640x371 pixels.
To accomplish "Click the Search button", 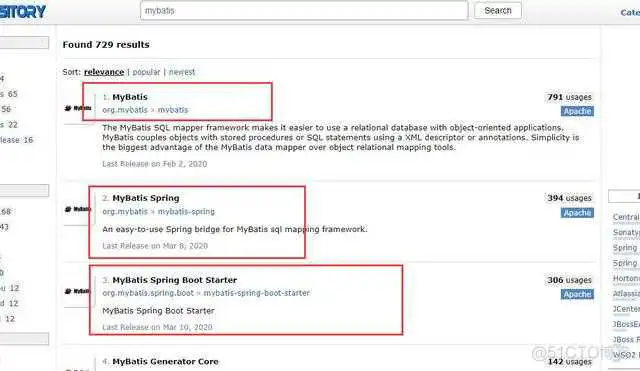I will point(498,11).
